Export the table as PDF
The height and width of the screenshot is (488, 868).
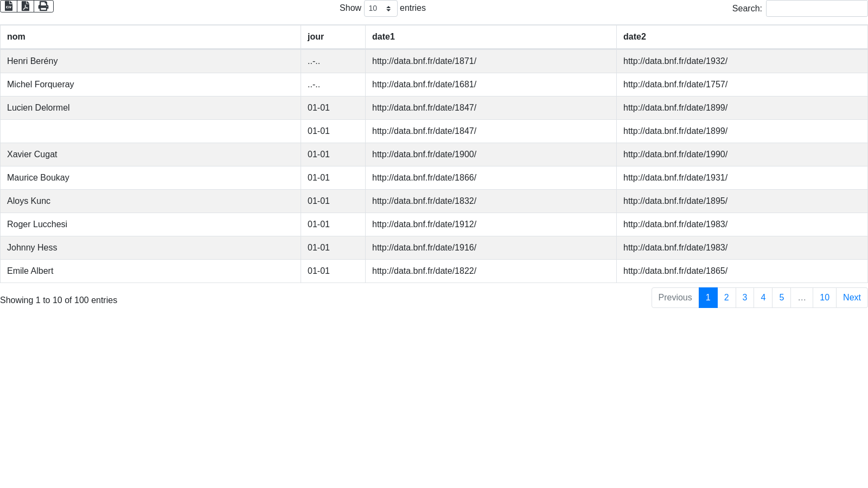pyautogui.click(x=25, y=6)
